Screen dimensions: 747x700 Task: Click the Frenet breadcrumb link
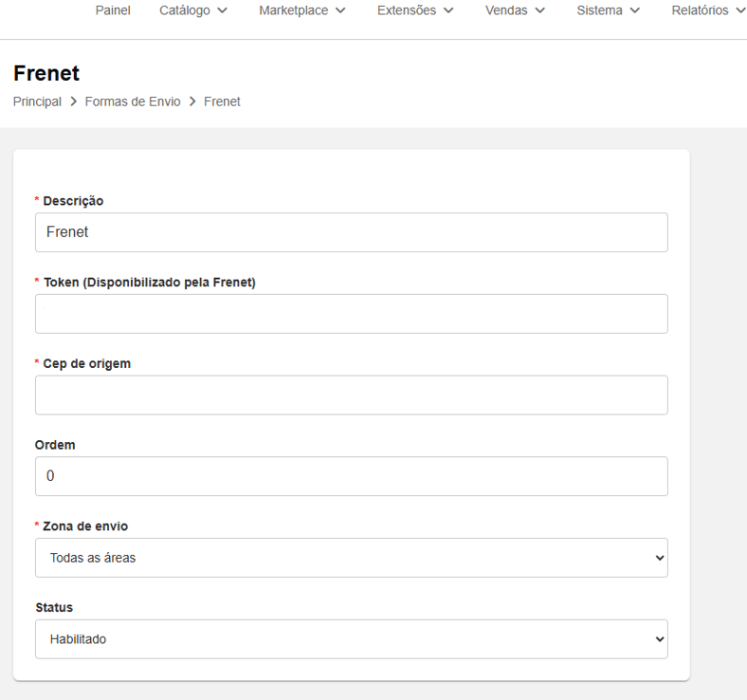tap(222, 101)
